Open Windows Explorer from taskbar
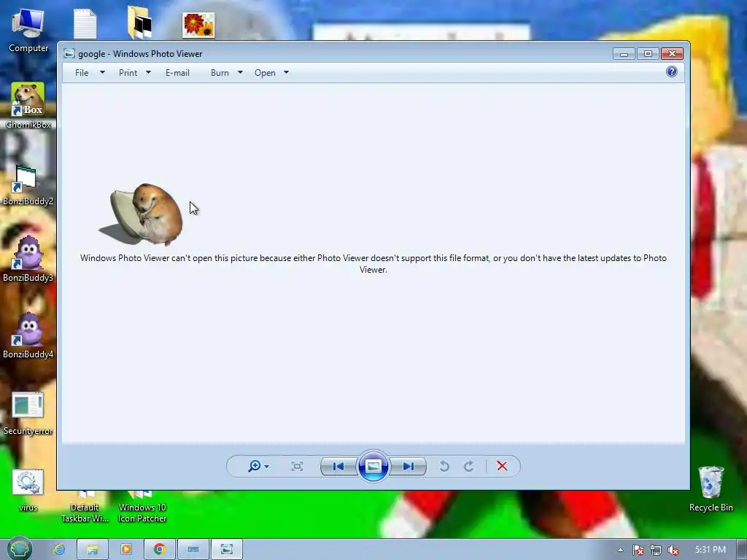Viewport: 747px width, 560px height. [93, 549]
